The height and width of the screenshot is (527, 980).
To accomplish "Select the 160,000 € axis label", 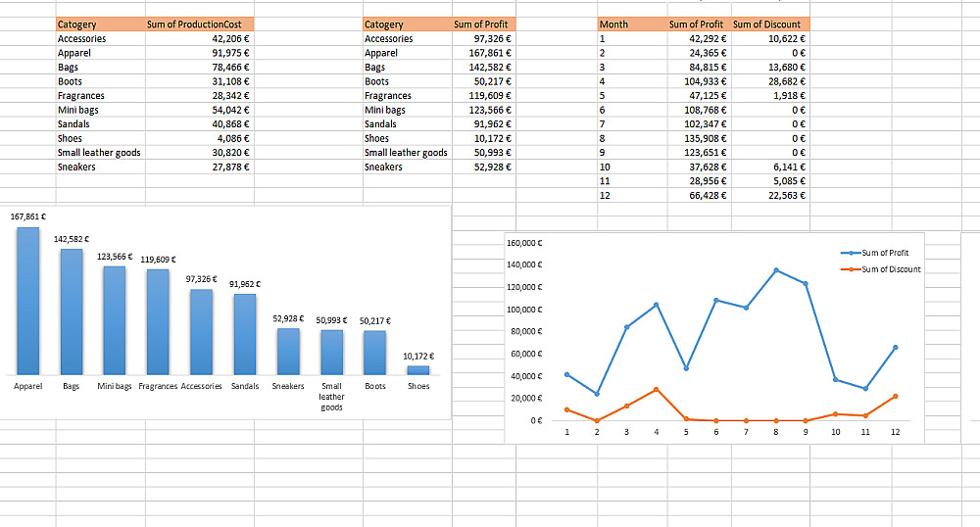I will (x=524, y=243).
